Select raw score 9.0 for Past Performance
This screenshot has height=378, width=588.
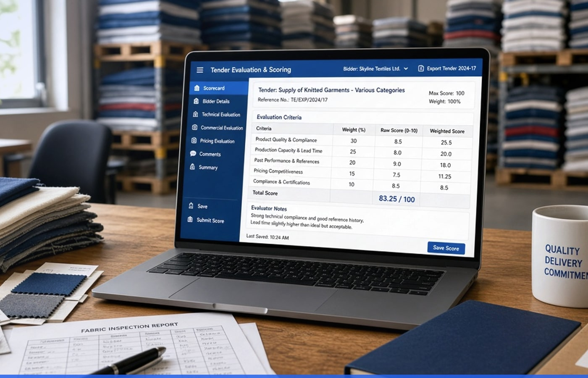[397, 164]
